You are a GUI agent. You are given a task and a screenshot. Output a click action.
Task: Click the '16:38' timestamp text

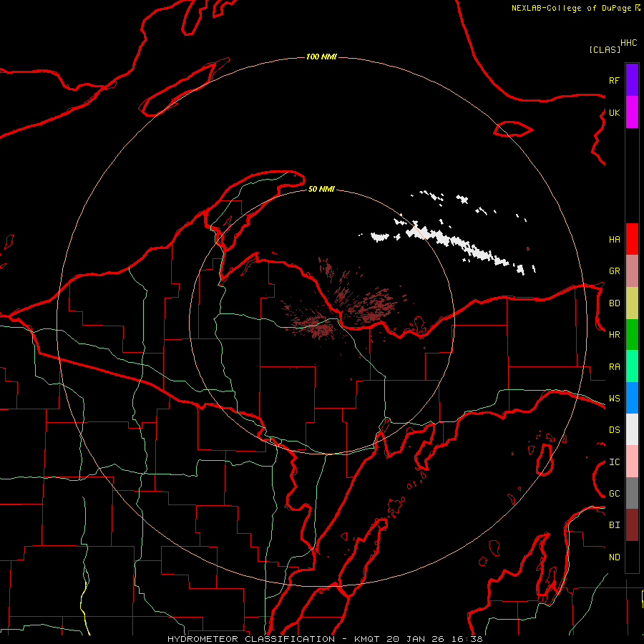pos(466,639)
